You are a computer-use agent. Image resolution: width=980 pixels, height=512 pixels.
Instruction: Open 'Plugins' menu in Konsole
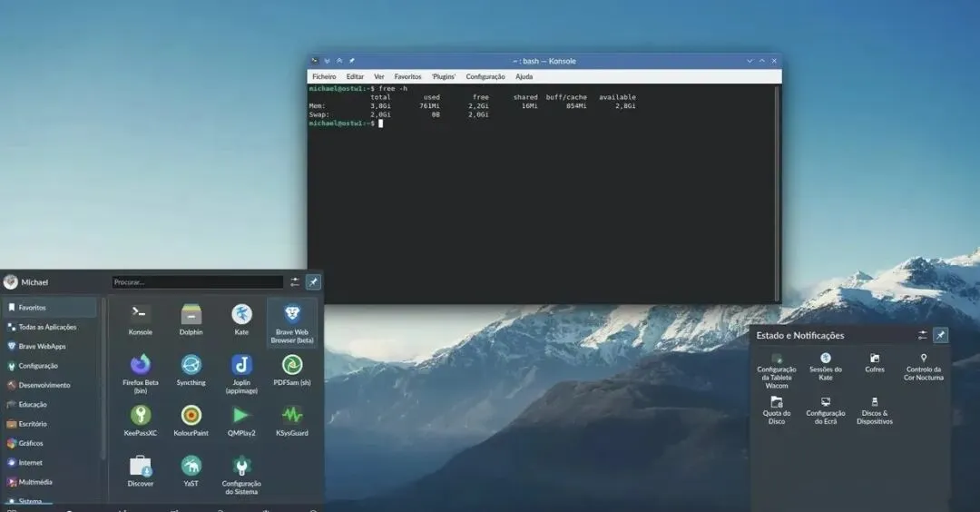point(443,76)
